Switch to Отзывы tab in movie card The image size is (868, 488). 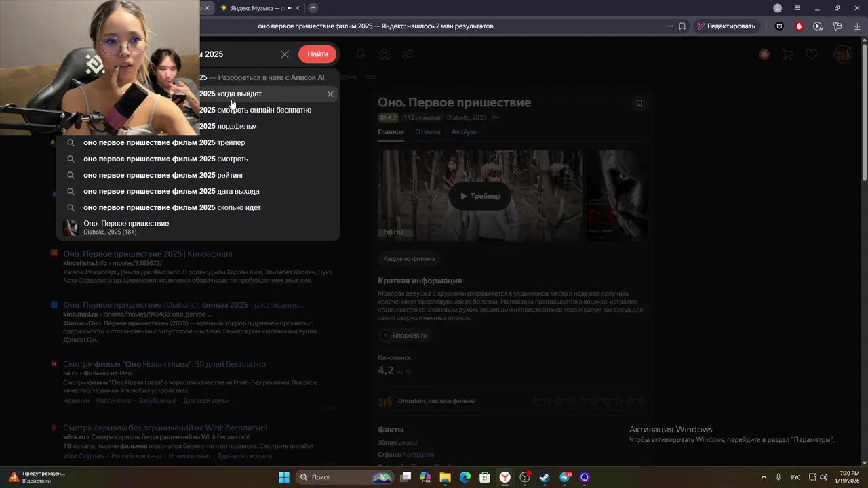click(428, 132)
